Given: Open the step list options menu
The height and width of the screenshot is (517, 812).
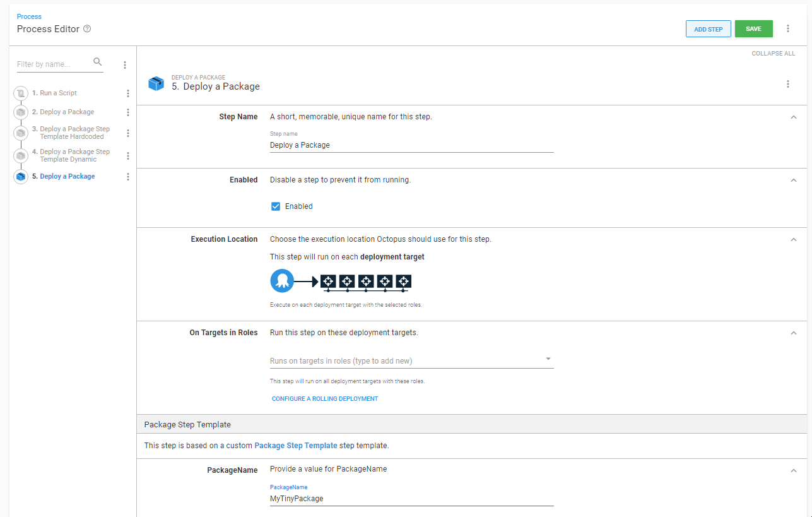Looking at the screenshot, I should [125, 65].
